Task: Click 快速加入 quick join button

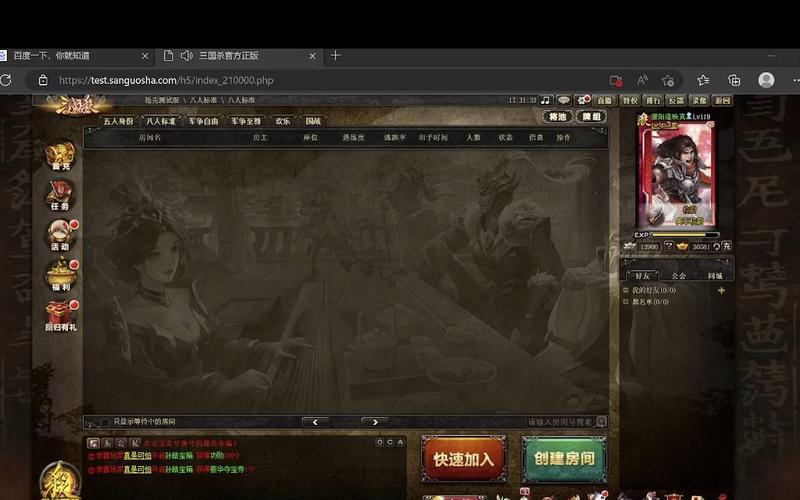Action: point(464,459)
